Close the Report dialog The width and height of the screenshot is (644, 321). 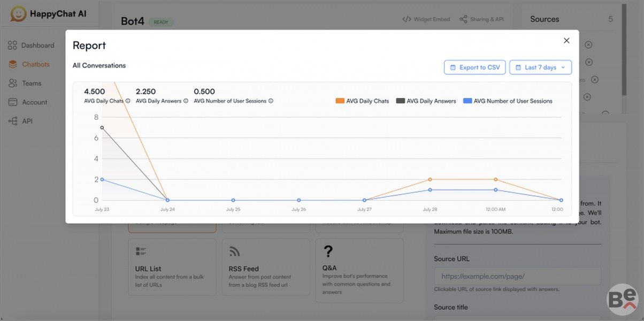[566, 41]
